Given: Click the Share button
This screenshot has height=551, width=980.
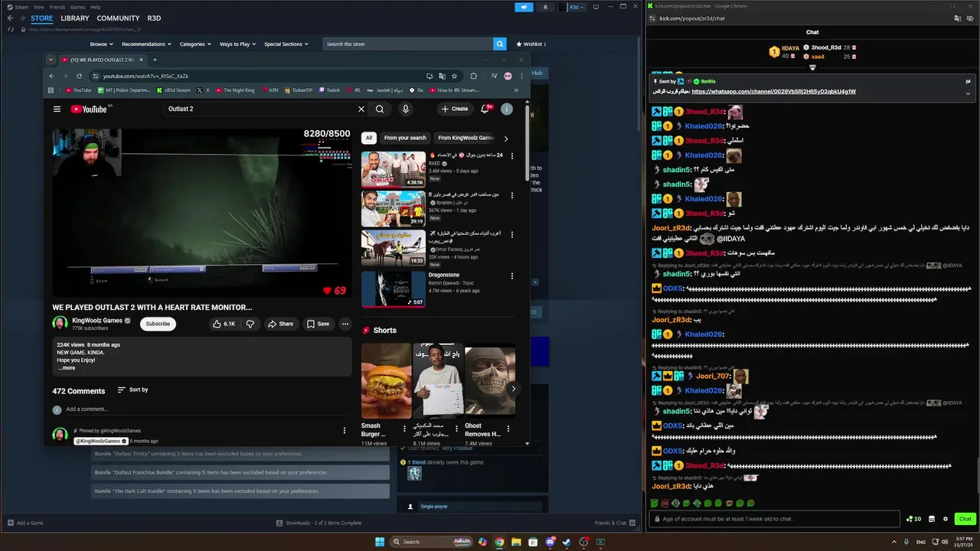Looking at the screenshot, I should [280, 324].
